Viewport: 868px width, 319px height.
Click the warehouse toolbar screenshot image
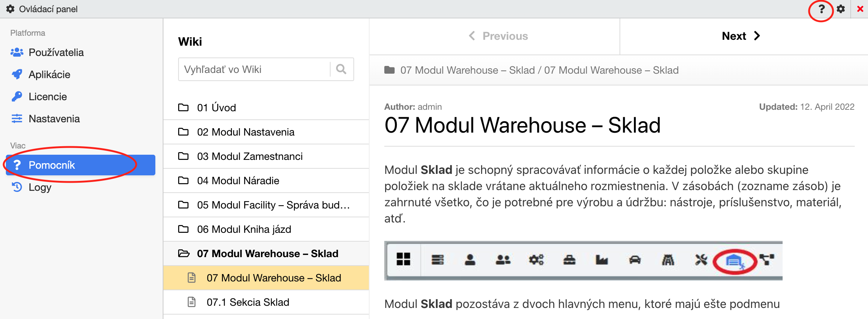coord(583,261)
